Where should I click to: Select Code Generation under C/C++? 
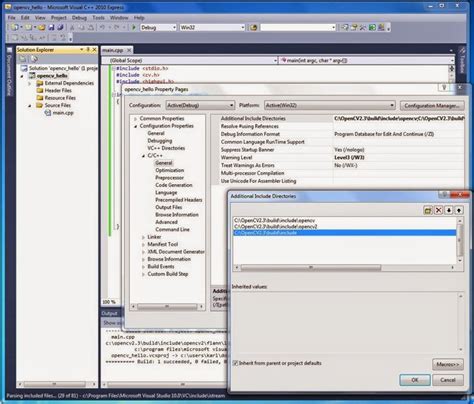point(174,185)
